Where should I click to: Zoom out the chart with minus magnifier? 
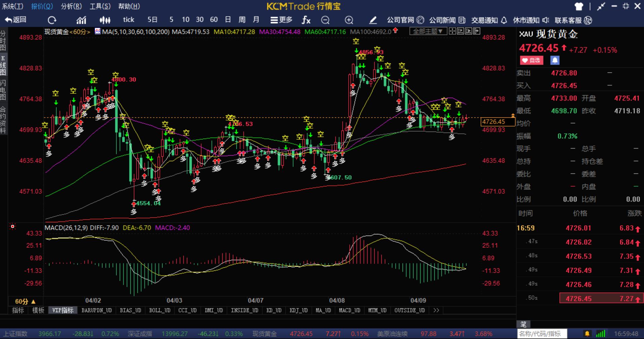click(x=325, y=20)
